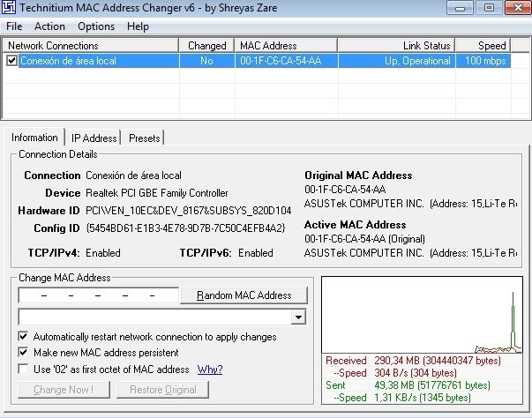This screenshot has width=532, height=418.
Task: Open the Help menu
Action: [x=138, y=26]
